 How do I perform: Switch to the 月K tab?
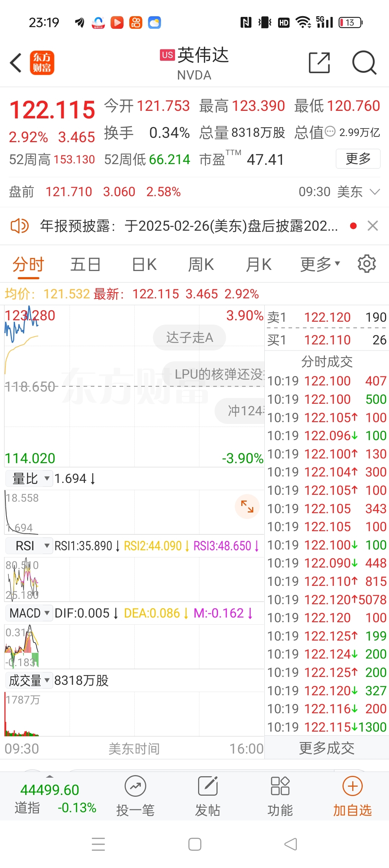click(x=259, y=264)
